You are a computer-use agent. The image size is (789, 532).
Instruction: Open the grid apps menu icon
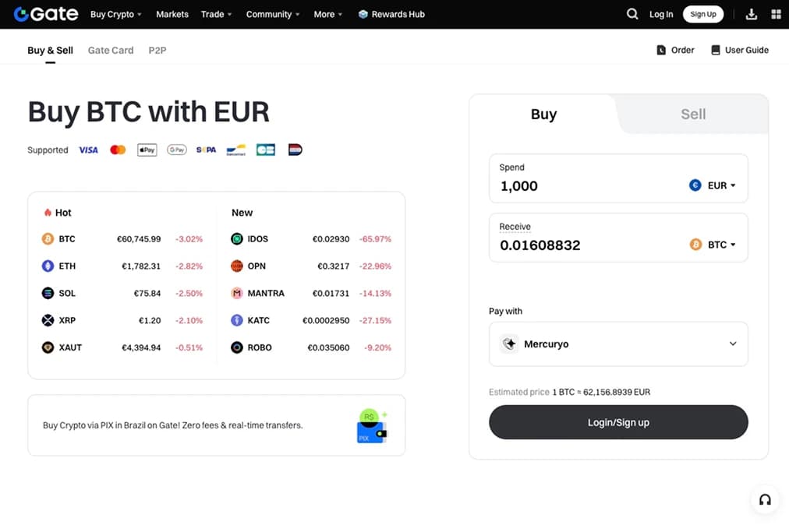(x=776, y=14)
